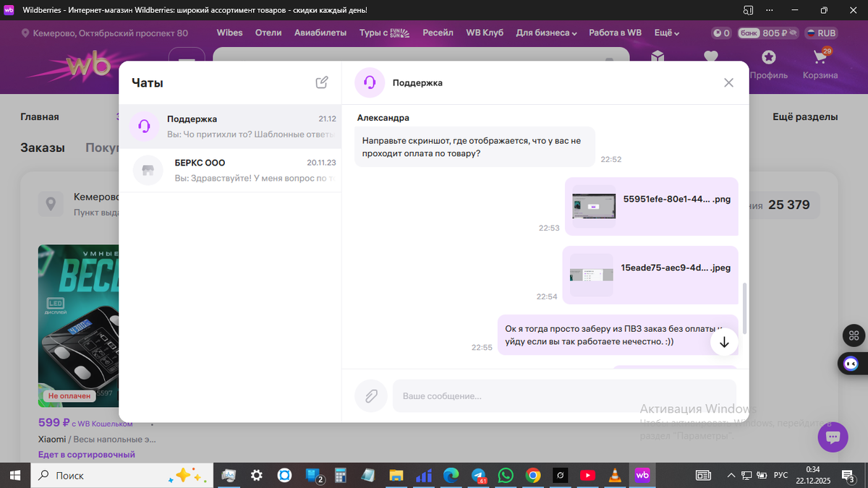This screenshot has width=868, height=488.
Task: Open the БЕРКС ООО chat in the list
Action: point(230,171)
